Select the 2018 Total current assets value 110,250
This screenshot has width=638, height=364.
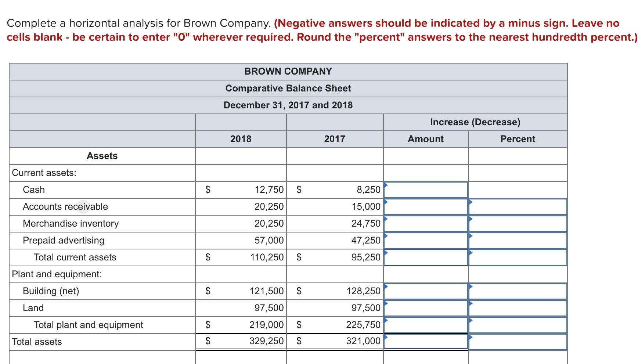pyautogui.click(x=267, y=257)
